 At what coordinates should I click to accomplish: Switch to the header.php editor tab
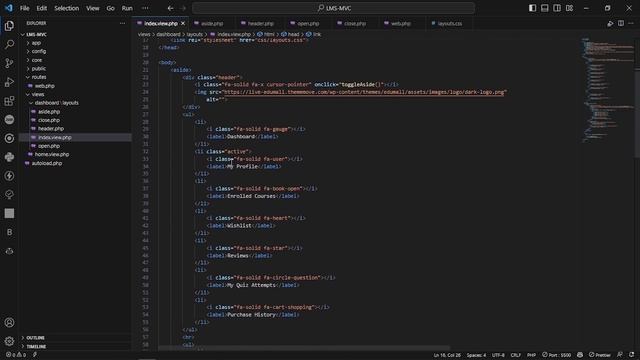click(260, 24)
